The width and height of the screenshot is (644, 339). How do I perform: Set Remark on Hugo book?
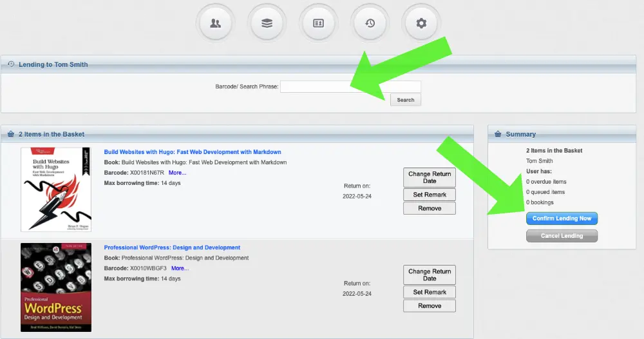tap(430, 195)
